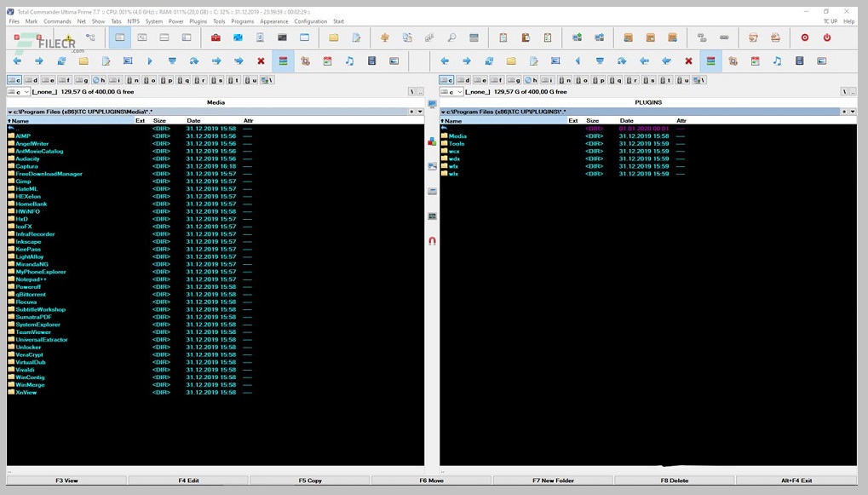Click the chain link icon in top toolbar
Screen dimensions: 868x495
724,37
